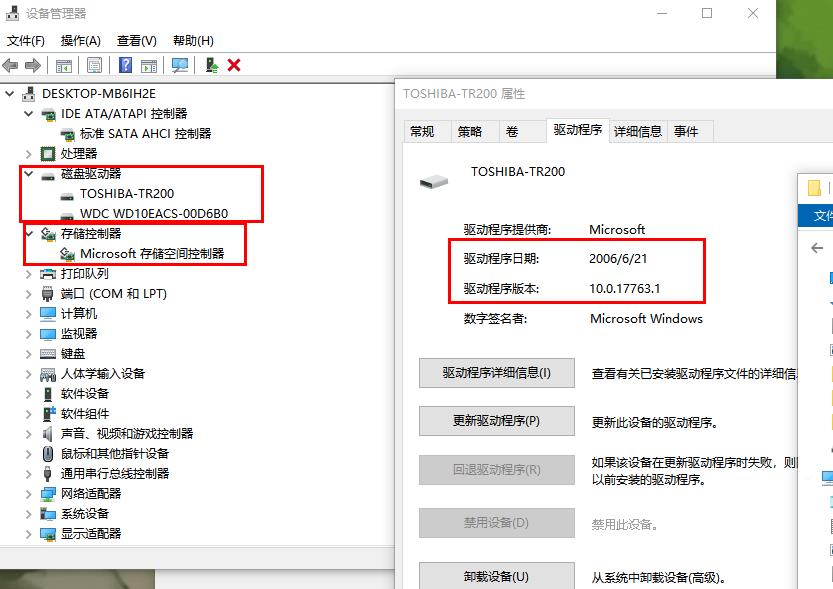Collapse the 存储控制器 node
This screenshot has height=589, width=833.
coord(29,234)
